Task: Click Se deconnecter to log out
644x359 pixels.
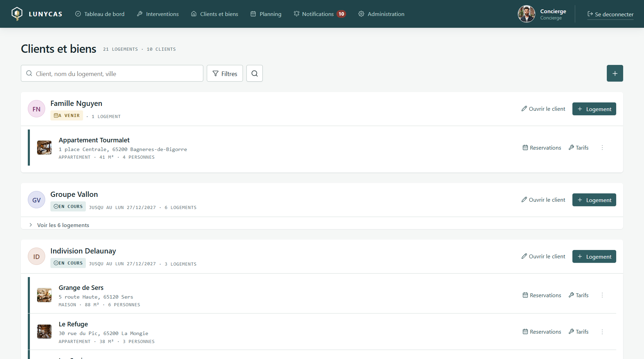Action: point(610,14)
